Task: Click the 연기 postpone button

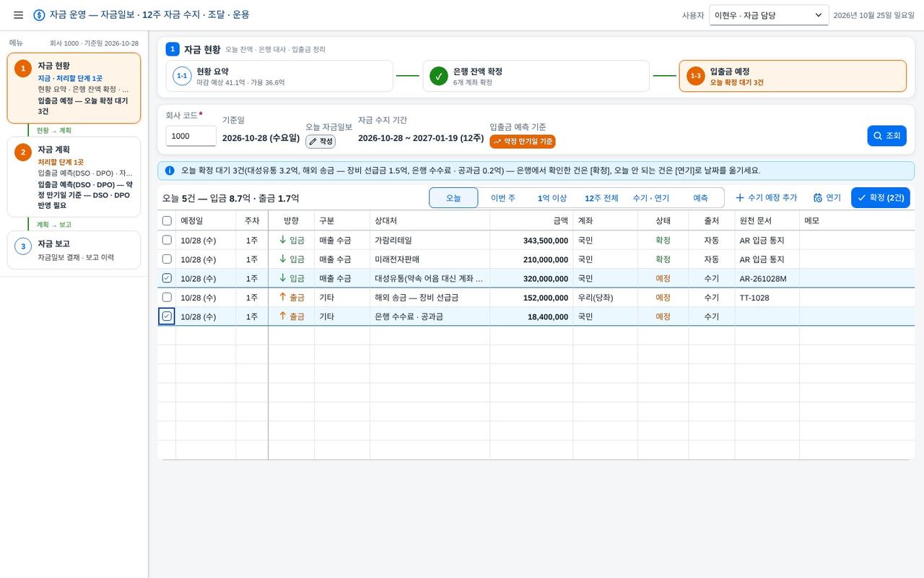Action: click(827, 198)
